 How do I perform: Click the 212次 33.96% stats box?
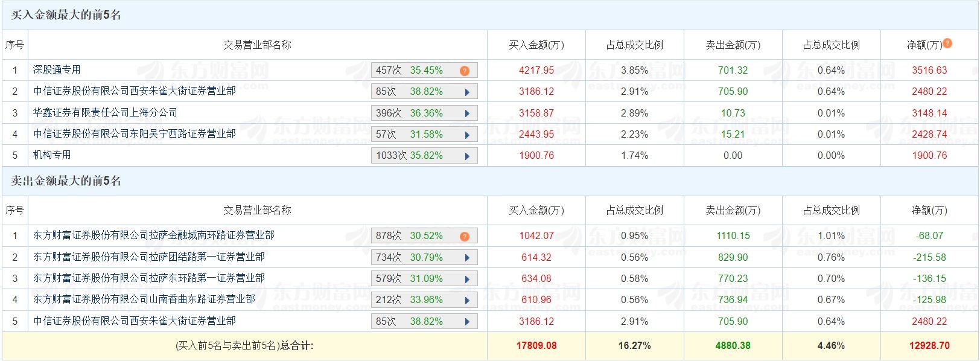(x=424, y=300)
